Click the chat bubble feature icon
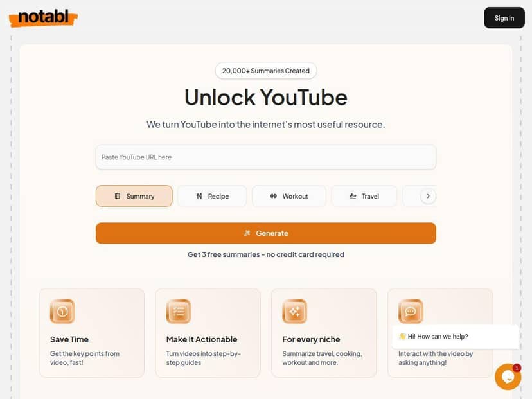The height and width of the screenshot is (399, 532). [411, 312]
